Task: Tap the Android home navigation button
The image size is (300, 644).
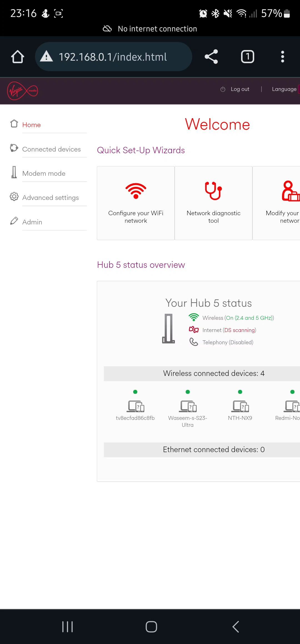Action: (x=151, y=627)
